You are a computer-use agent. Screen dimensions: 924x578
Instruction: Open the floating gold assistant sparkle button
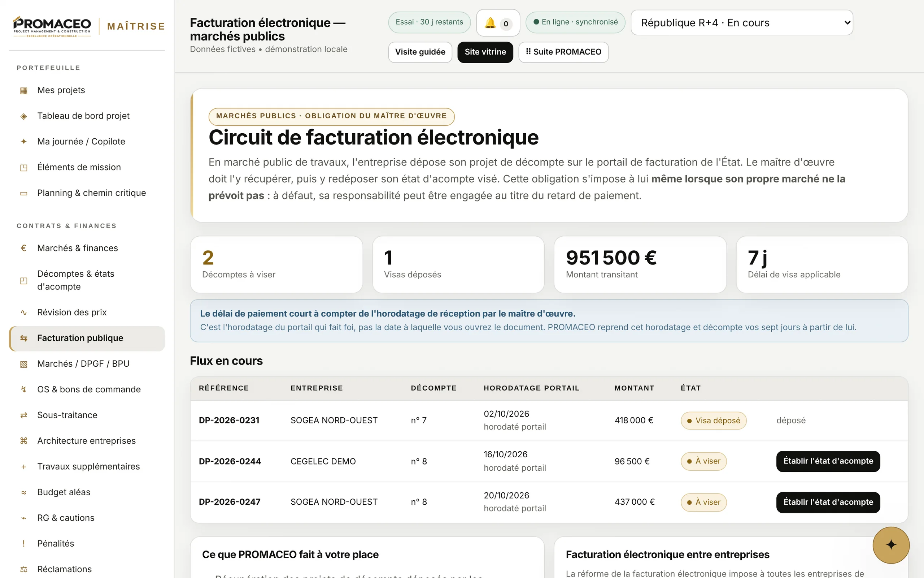[891, 545]
